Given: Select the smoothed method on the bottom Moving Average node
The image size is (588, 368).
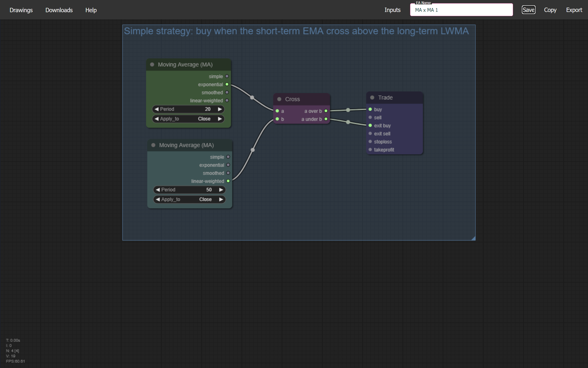Looking at the screenshot, I should click(228, 173).
